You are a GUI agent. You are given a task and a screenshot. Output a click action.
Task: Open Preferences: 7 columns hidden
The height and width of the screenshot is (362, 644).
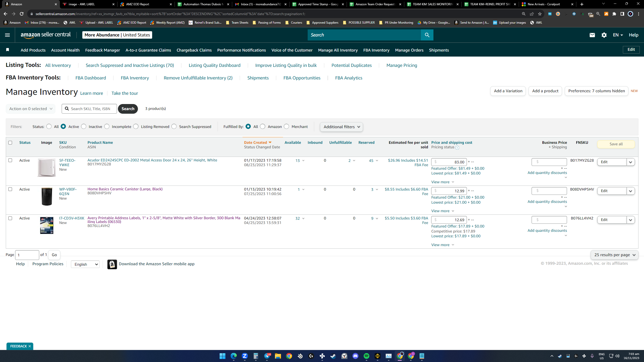pyautogui.click(x=596, y=91)
